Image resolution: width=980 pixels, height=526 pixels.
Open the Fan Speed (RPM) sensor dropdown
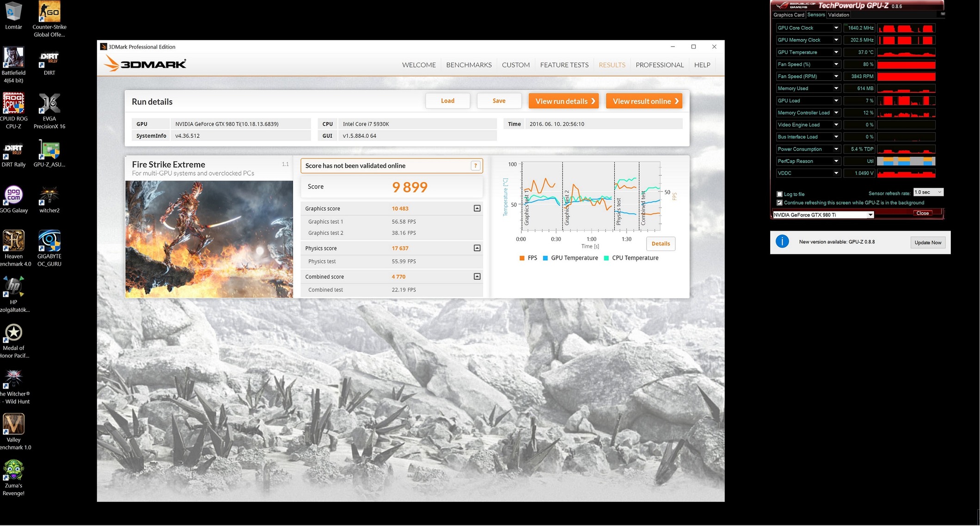click(836, 76)
